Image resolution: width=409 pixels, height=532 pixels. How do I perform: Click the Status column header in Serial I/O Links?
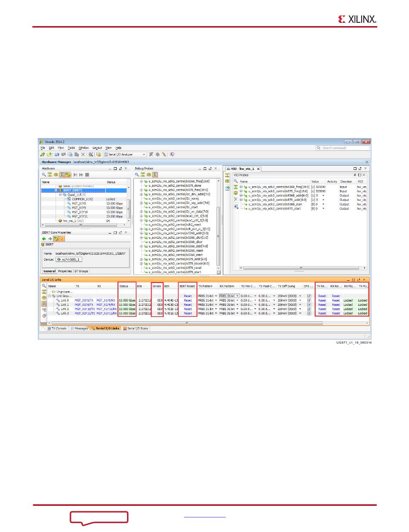127,286
